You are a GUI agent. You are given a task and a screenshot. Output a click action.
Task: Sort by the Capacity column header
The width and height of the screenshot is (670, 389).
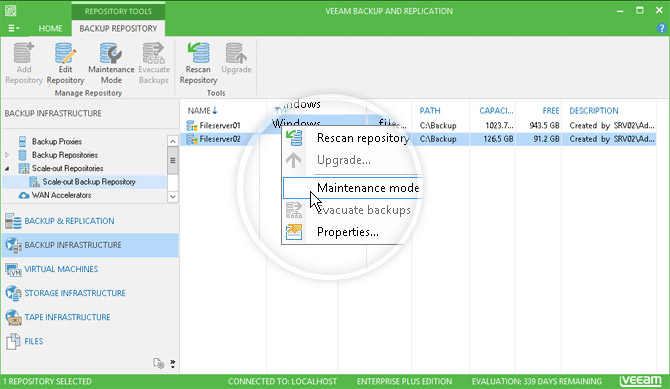click(x=496, y=111)
